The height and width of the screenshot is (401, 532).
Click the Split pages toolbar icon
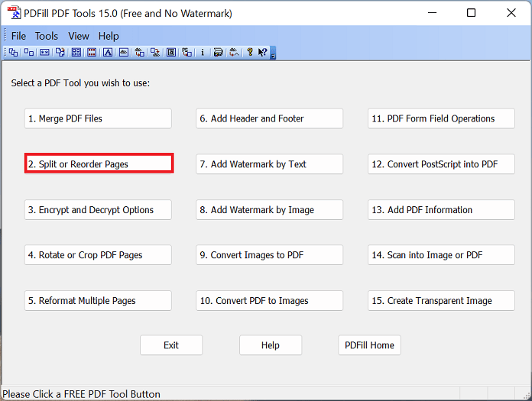pos(29,53)
